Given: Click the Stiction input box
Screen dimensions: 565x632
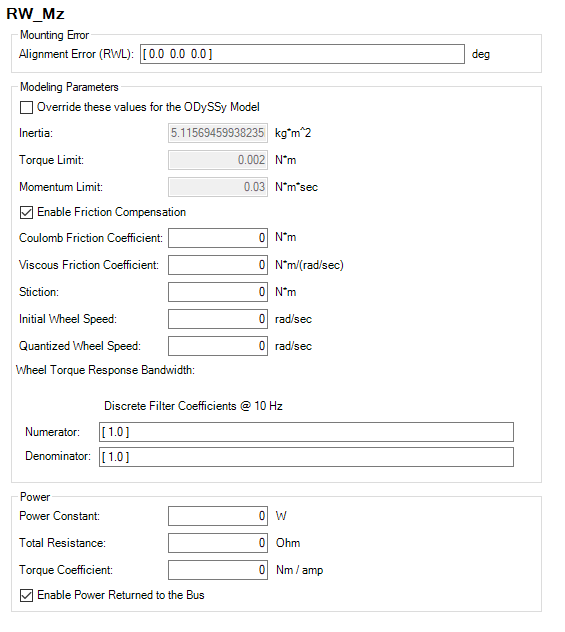Looking at the screenshot, I should 218,292.
